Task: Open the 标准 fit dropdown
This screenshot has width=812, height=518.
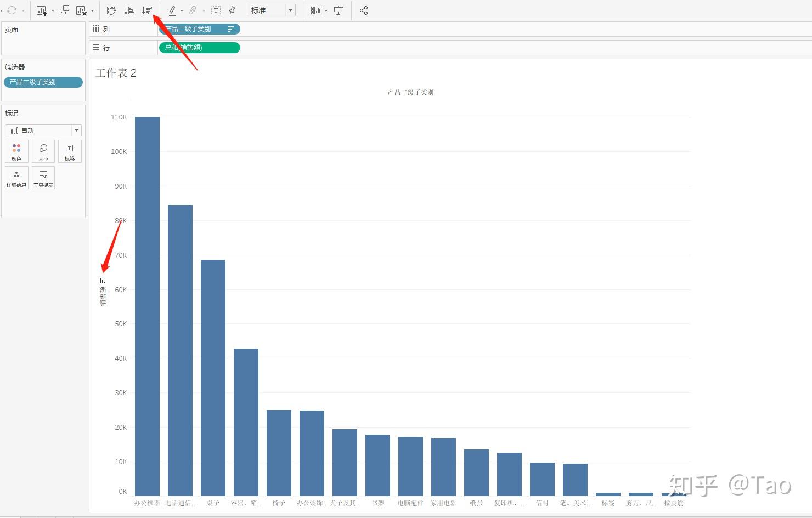Action: (272, 10)
